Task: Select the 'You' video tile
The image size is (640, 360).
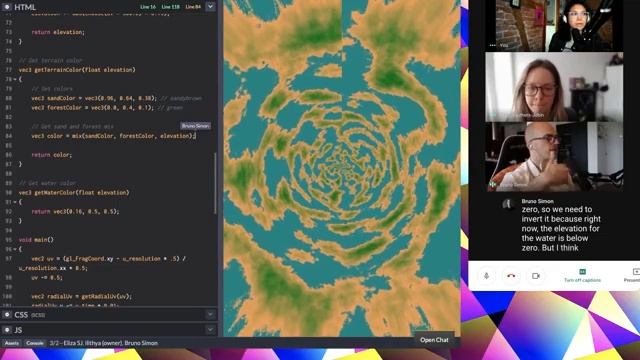Action: [x=554, y=25]
